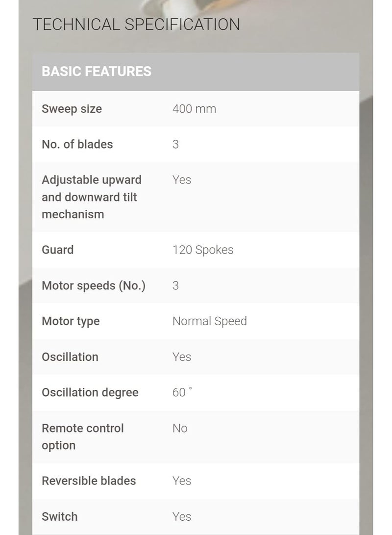This screenshot has height=535, width=392.
Task: Click the Switch row label
Action: pos(59,516)
